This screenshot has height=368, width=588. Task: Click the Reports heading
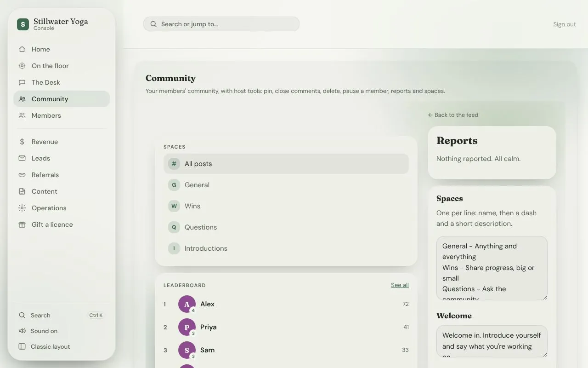point(457,141)
